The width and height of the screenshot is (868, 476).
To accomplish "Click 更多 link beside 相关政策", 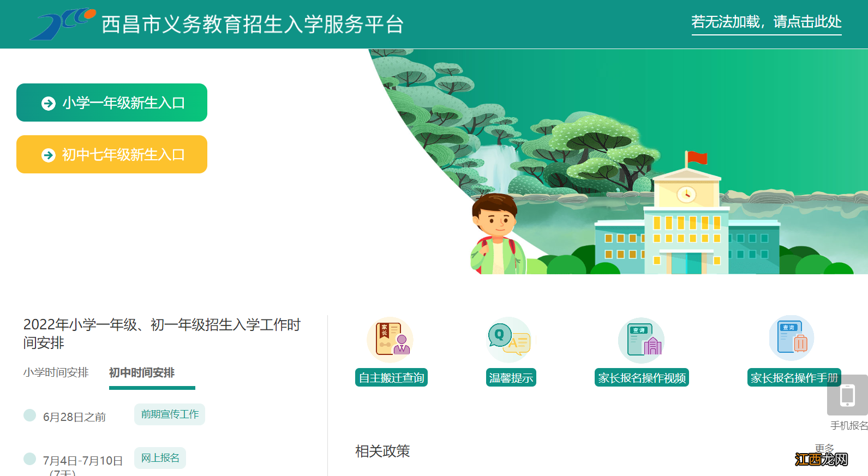I will 824,448.
